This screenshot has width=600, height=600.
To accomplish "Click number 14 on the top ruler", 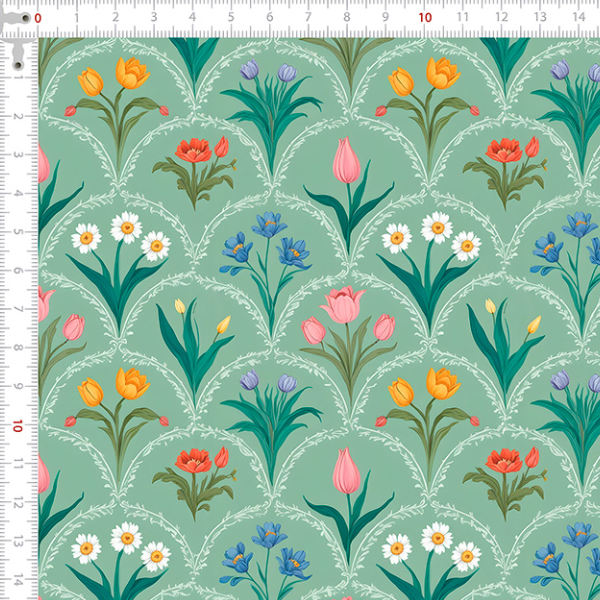I will 578,18.
